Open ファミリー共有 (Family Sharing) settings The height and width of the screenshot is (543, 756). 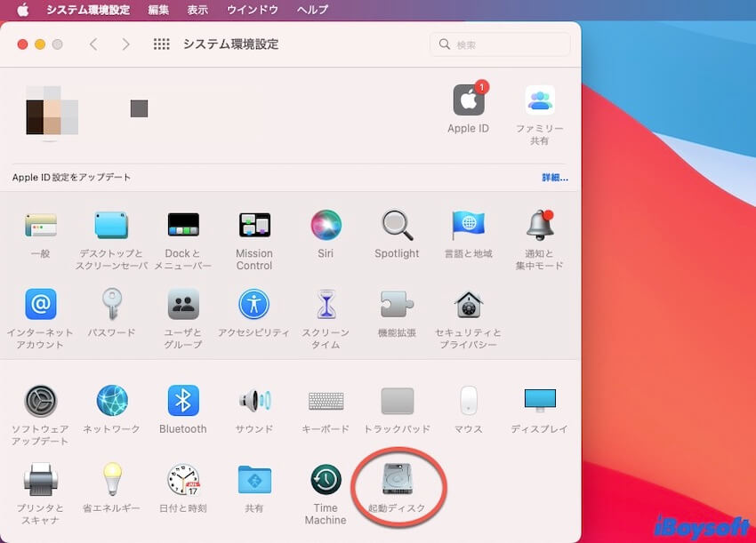click(539, 101)
